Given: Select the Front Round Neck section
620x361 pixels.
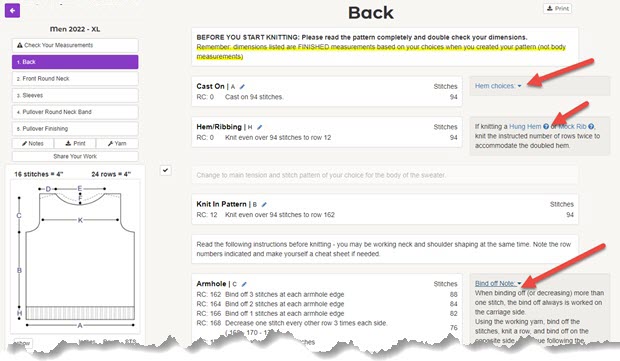Looking at the screenshot, I should (75, 79).
